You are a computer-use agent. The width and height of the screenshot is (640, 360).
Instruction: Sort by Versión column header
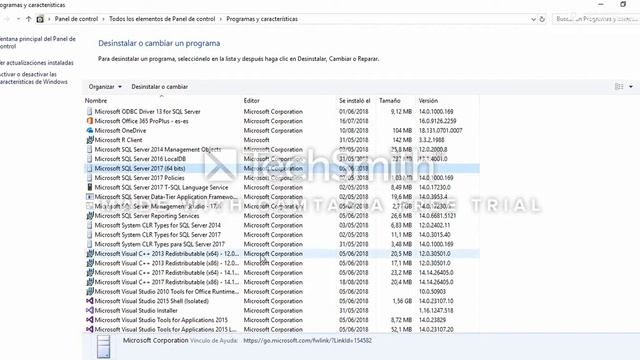428,100
